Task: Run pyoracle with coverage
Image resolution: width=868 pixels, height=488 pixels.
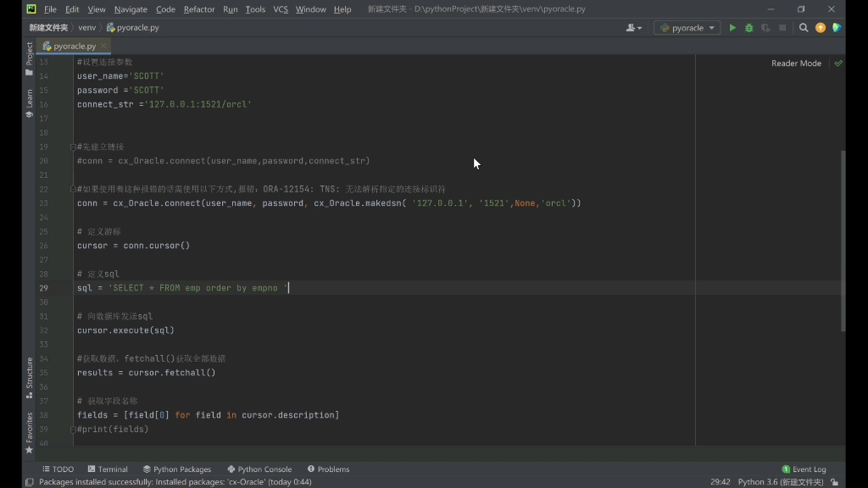Action: [x=765, y=27]
